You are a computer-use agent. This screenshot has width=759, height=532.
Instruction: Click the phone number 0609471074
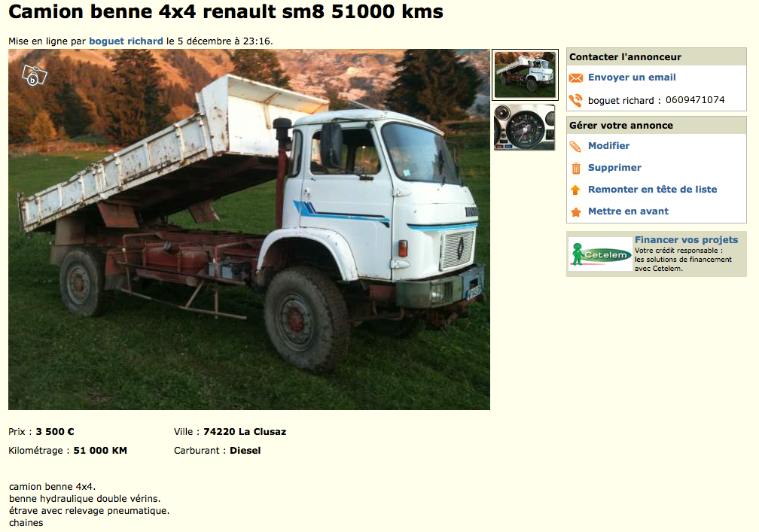694,100
